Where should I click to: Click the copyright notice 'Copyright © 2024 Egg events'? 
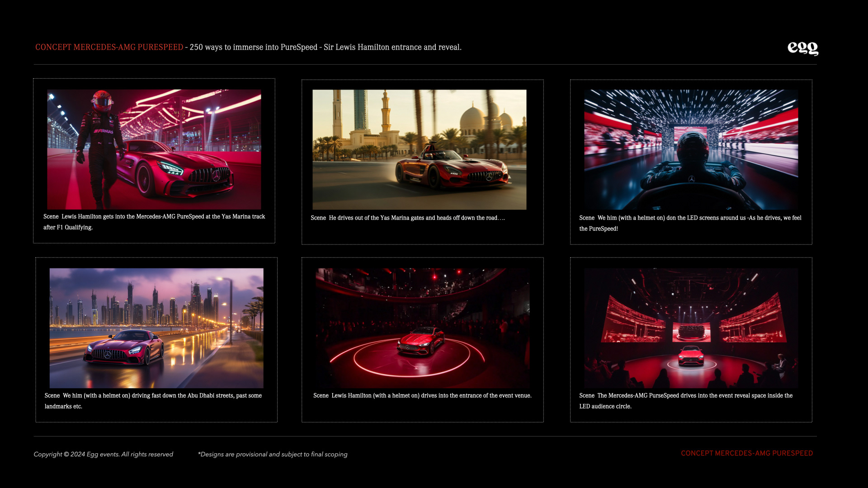click(76, 455)
